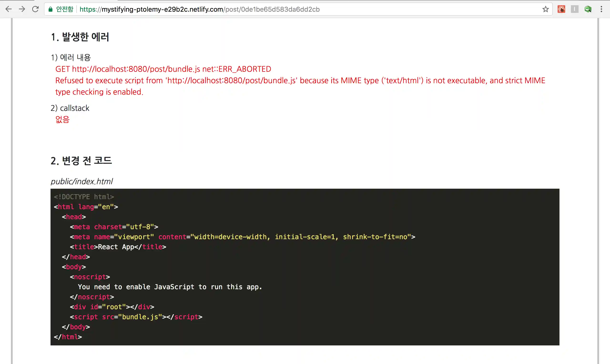
Task: Click the public/index.html filename label
Action: click(x=82, y=182)
